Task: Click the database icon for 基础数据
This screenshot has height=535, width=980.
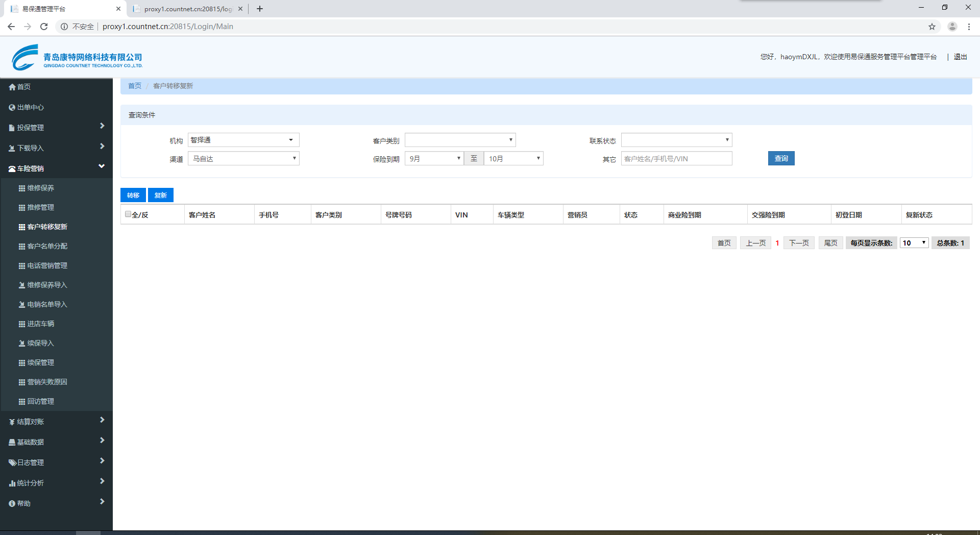Action: [12, 443]
